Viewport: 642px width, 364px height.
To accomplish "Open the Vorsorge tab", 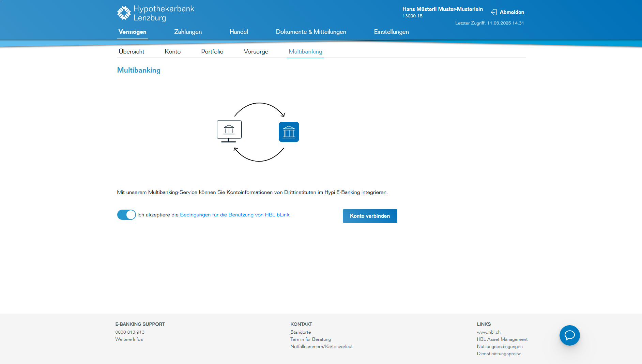I will point(256,51).
